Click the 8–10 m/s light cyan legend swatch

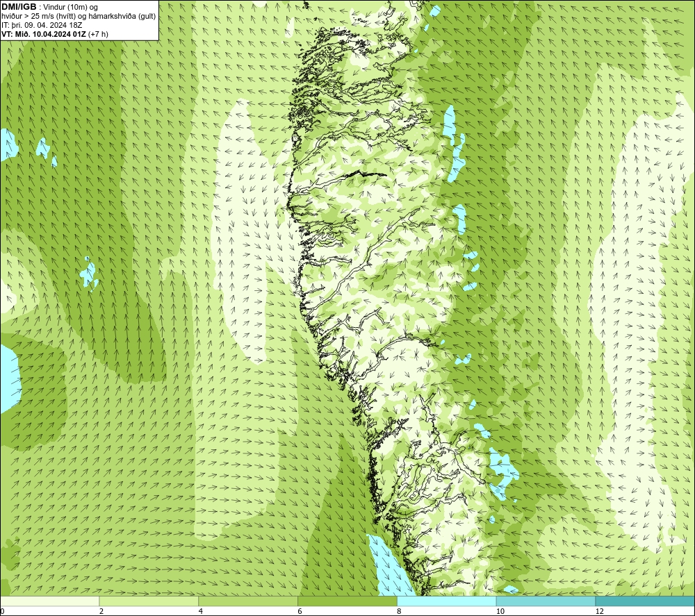(x=447, y=601)
